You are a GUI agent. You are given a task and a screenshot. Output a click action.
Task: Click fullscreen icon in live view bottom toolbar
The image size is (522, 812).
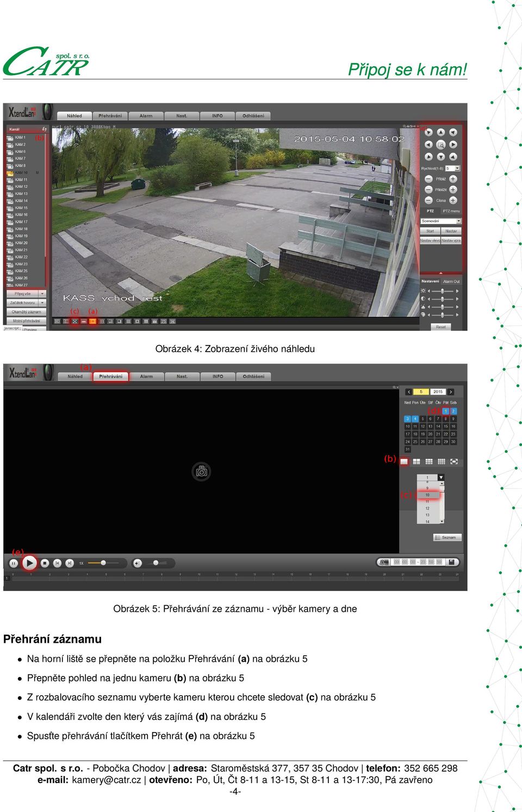pos(75,321)
